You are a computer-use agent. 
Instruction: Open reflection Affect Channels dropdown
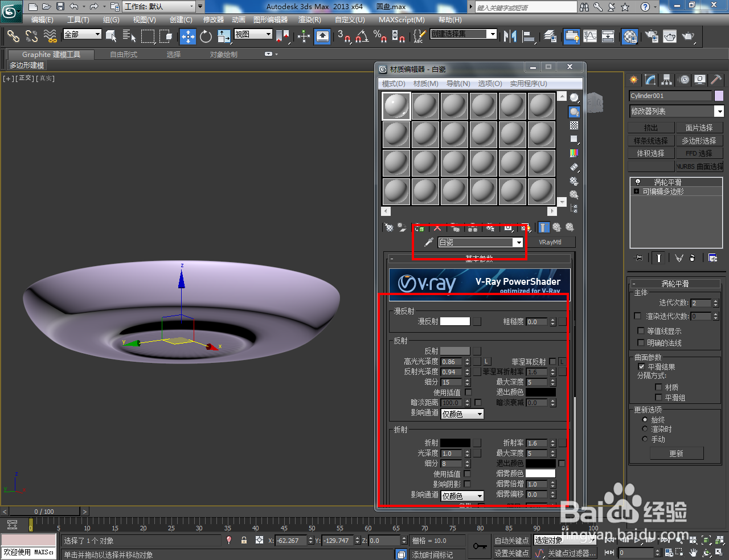462,414
